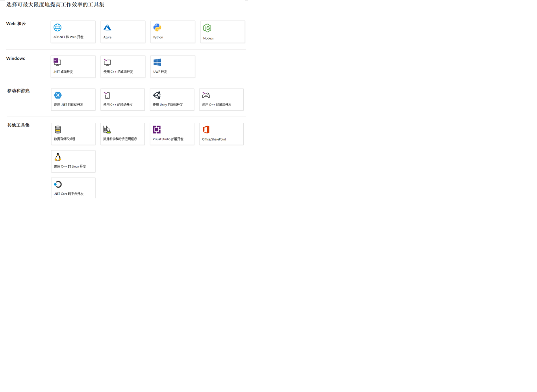Choose 使用 C++ 的桌面开发 label
537x392 pixels.
pyautogui.click(x=118, y=72)
